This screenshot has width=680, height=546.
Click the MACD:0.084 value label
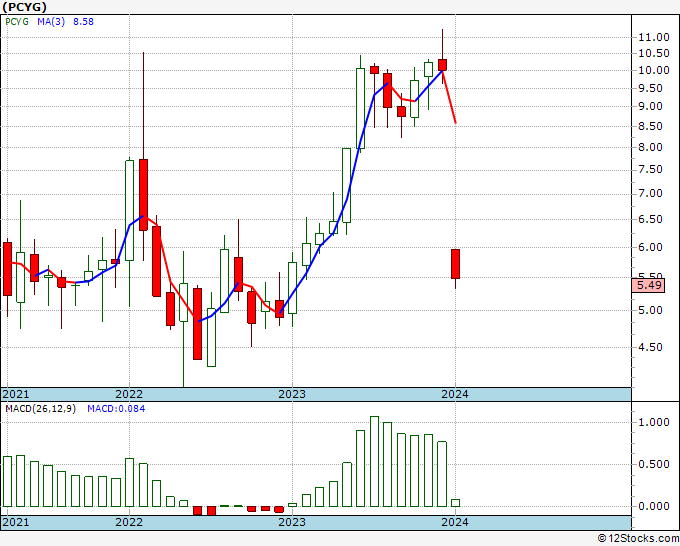116,409
